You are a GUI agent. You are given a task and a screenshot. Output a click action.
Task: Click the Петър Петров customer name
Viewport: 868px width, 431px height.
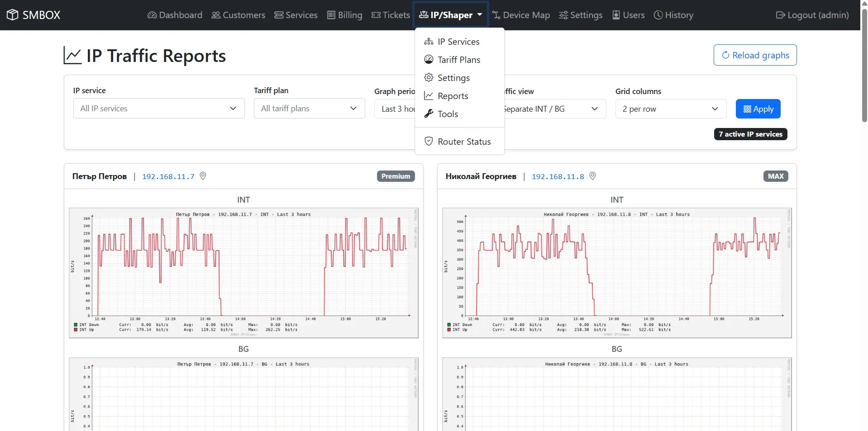click(x=100, y=176)
